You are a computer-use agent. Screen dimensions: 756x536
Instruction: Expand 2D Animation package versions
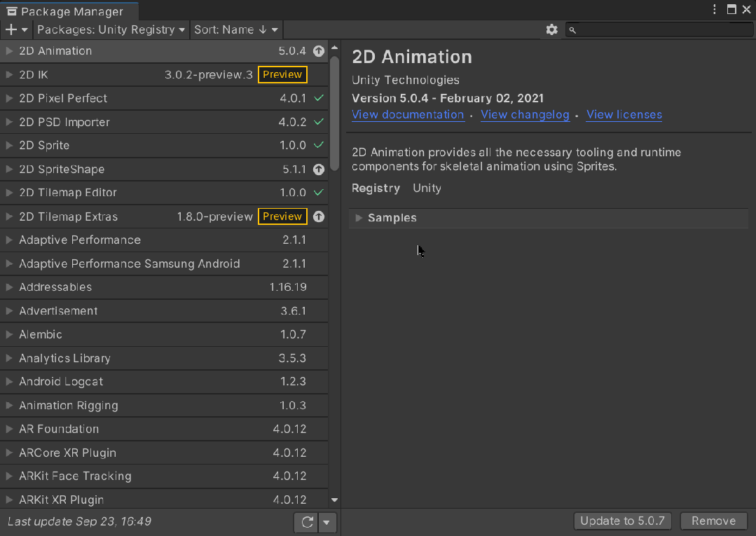click(x=8, y=51)
